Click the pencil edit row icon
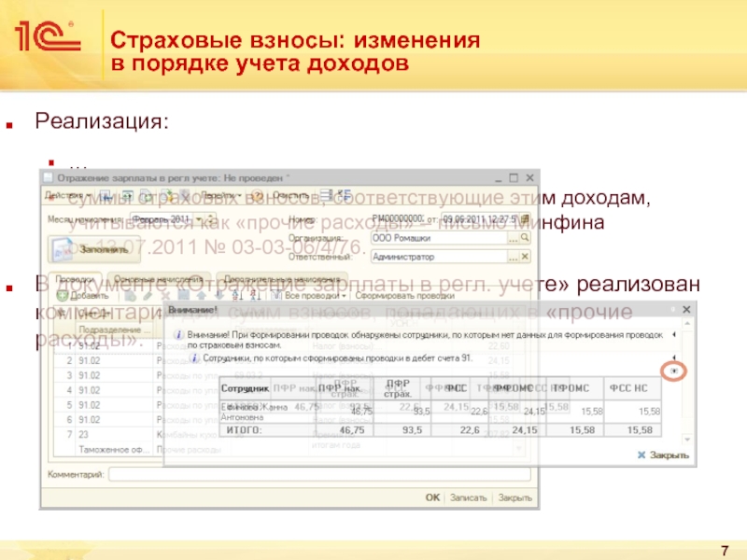747x560 pixels. [x=148, y=296]
